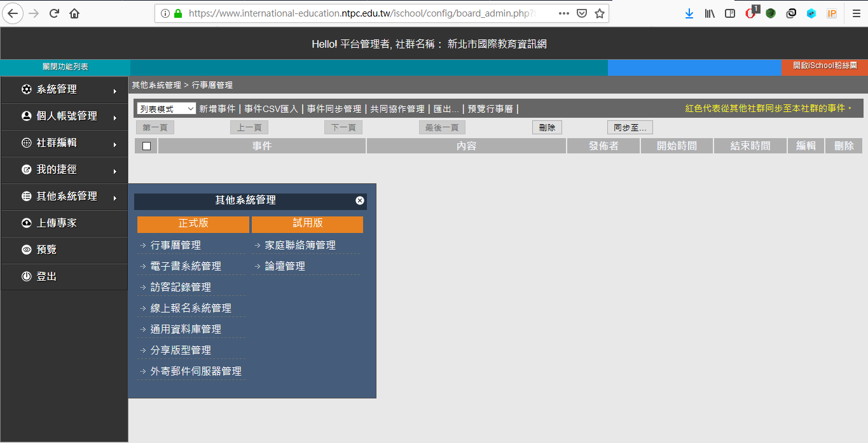Click the orange IP extension icon

(x=832, y=13)
